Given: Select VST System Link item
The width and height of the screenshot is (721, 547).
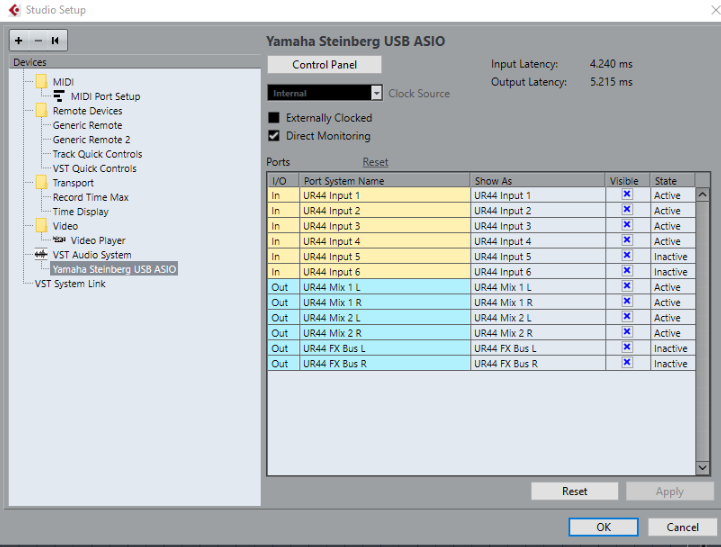Looking at the screenshot, I should tap(70, 284).
